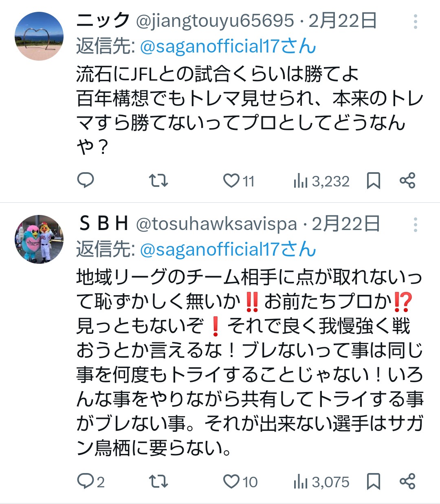Screen dimensions: 440x504
Task: Reply to ニック's tweet
Action: 86,180
